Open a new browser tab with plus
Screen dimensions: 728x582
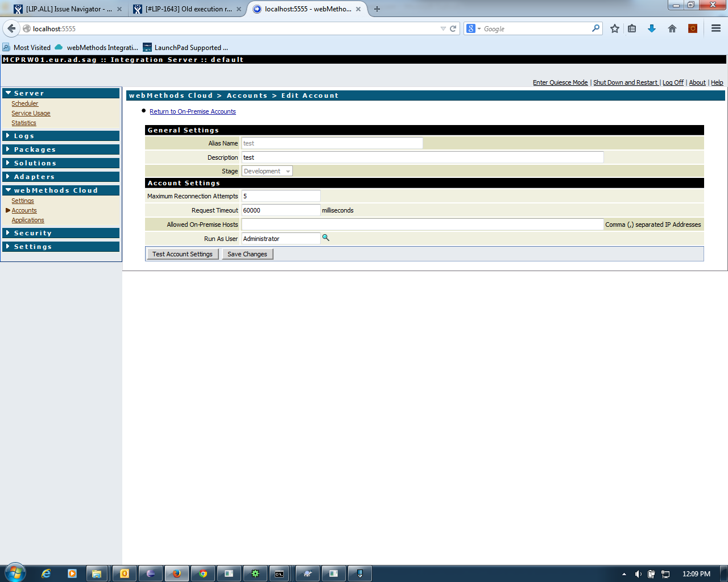point(377,9)
